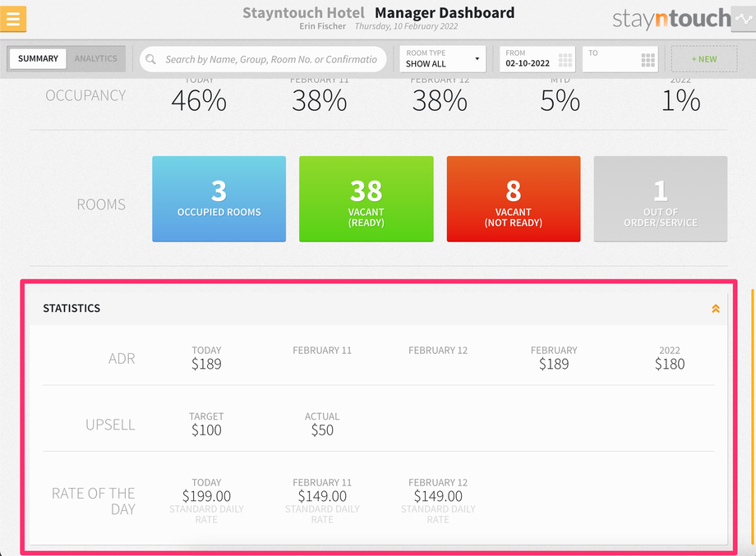Click the empty TO date field

620,59
